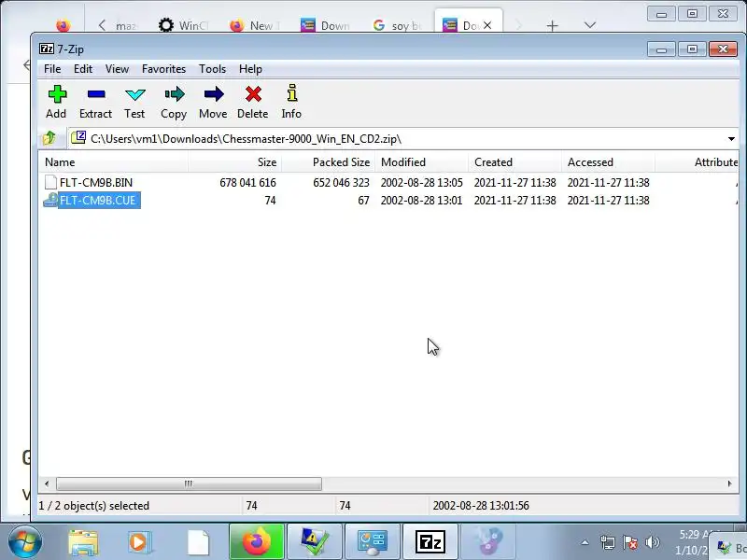Click the Move toolbar icon

[214, 94]
